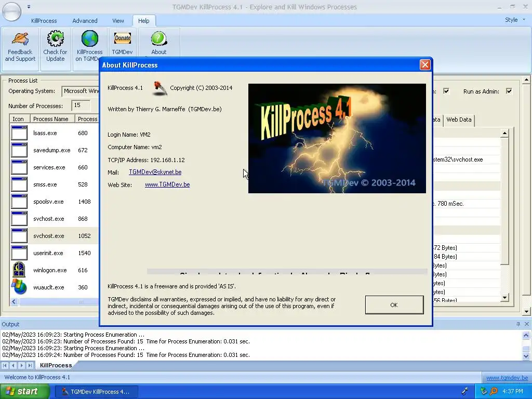Click the KillProcess 4.1 splash image
The height and width of the screenshot is (399, 532).
pyautogui.click(x=337, y=138)
